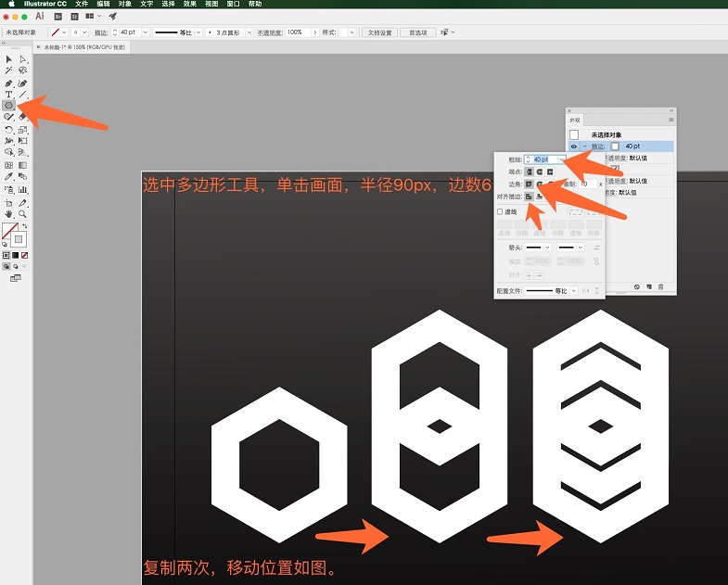Click the stroke color swatch in Appearance panel
Viewport: 728px width, 585px height.
point(615,146)
